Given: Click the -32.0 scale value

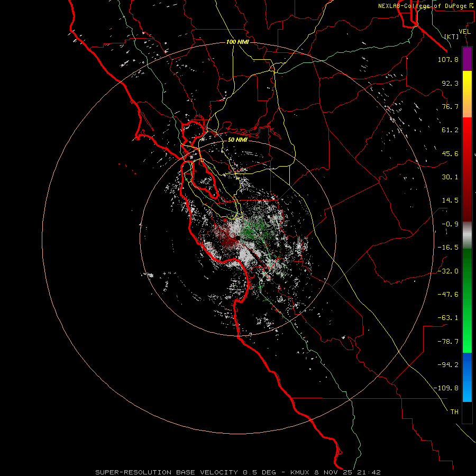Looking at the screenshot, I should pyautogui.click(x=448, y=271).
